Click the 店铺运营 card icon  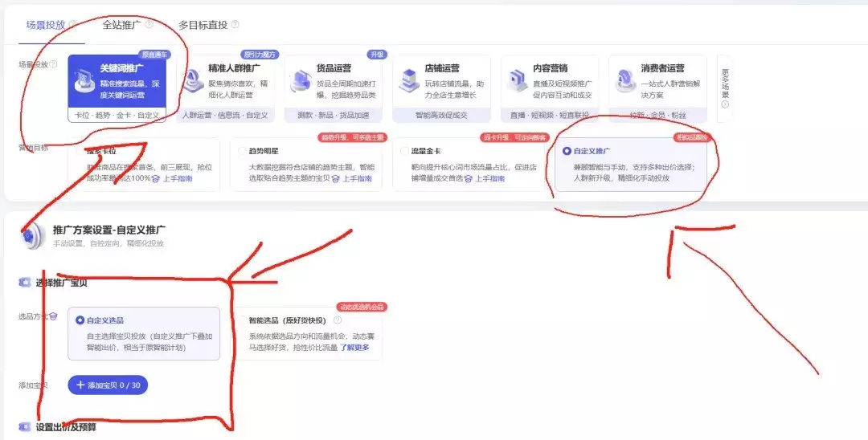409,81
